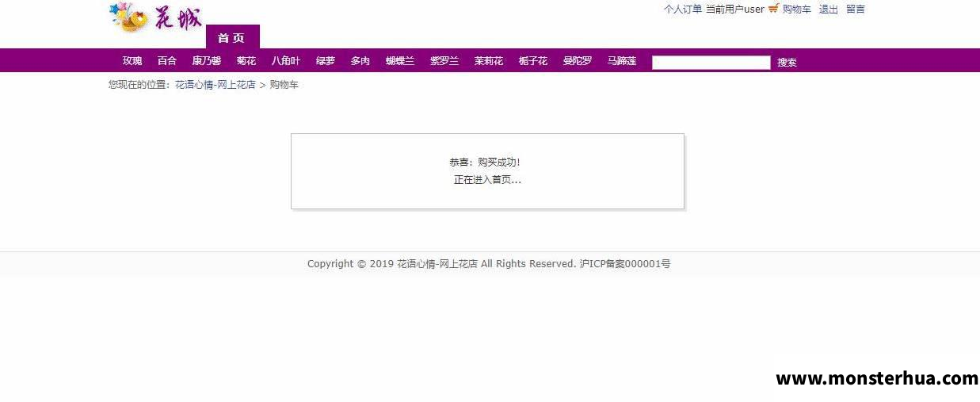980x402 pixels.
Task: Click the 正在进入首页... text
Action: pyautogui.click(x=487, y=180)
